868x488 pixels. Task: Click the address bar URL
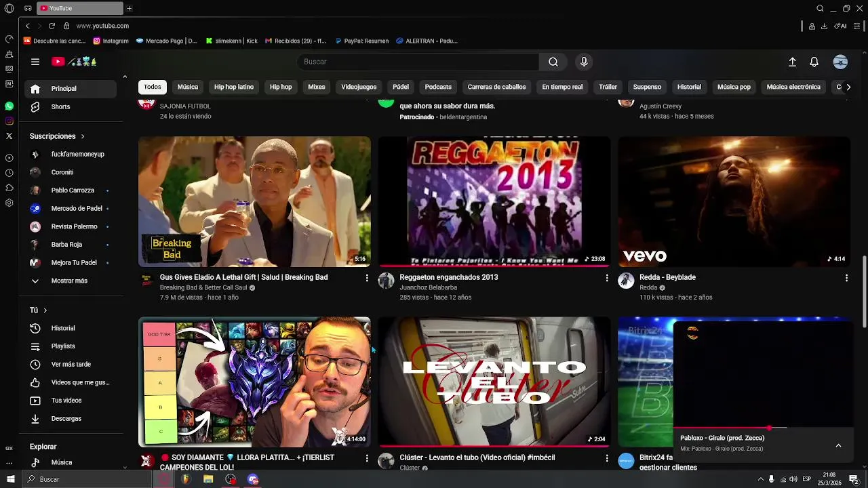coord(102,26)
